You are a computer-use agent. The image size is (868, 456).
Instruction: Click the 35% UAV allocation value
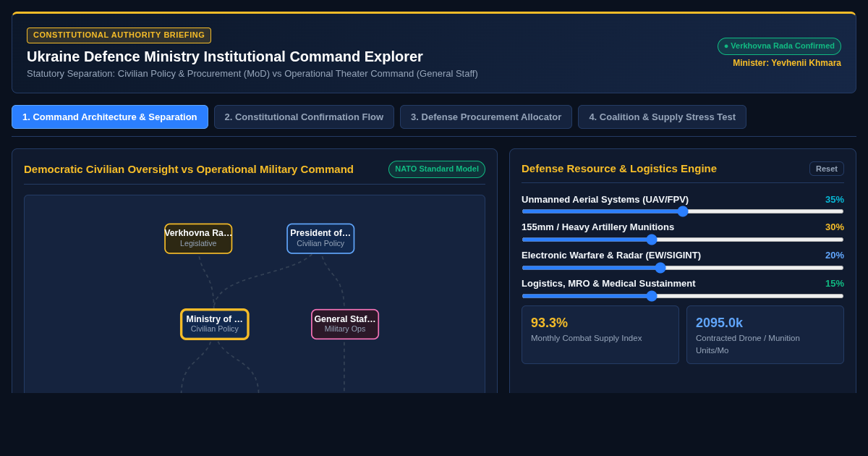(835, 199)
